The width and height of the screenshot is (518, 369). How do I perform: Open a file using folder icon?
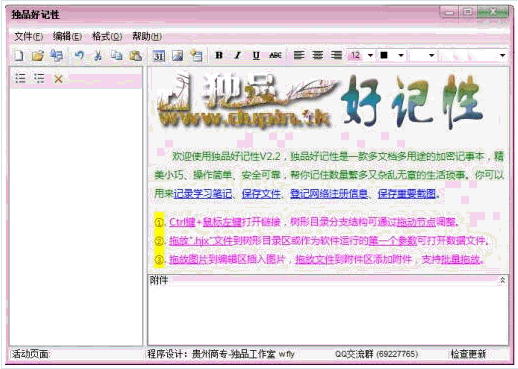pyautogui.click(x=38, y=55)
